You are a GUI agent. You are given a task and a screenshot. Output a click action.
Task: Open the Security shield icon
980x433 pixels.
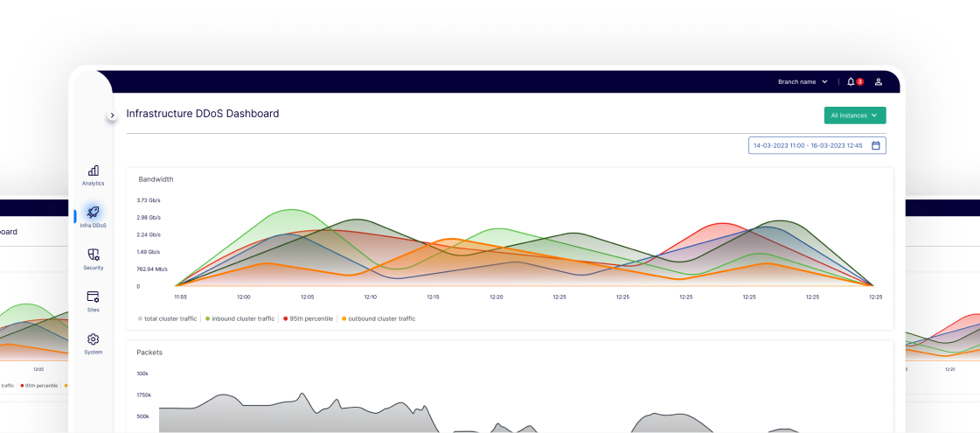pyautogui.click(x=94, y=255)
